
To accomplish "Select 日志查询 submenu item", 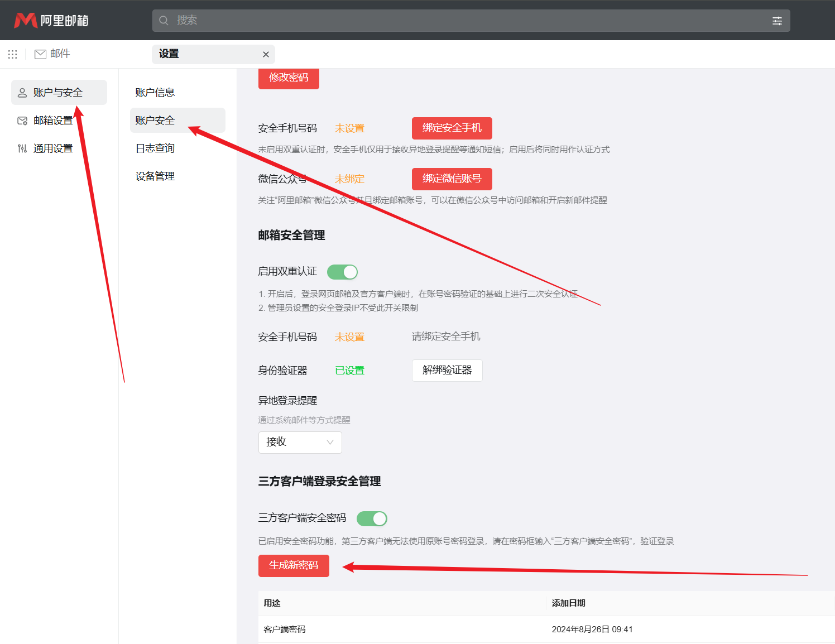I will click(x=155, y=148).
